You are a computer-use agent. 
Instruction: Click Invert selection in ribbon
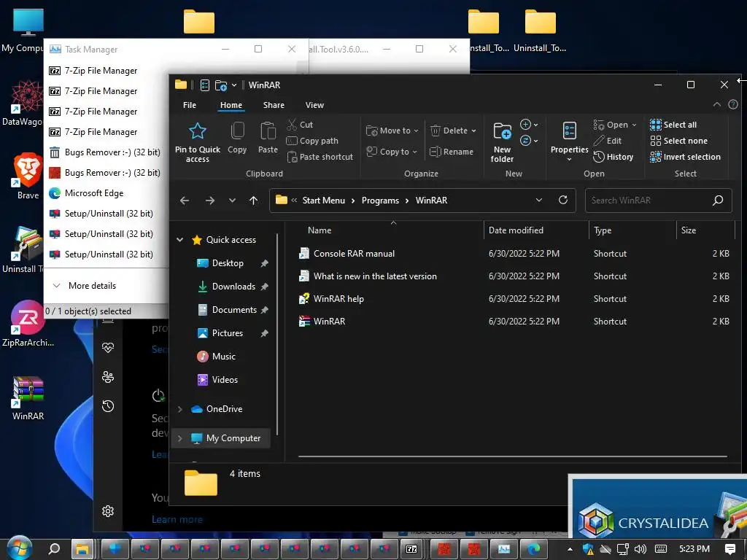coord(685,157)
